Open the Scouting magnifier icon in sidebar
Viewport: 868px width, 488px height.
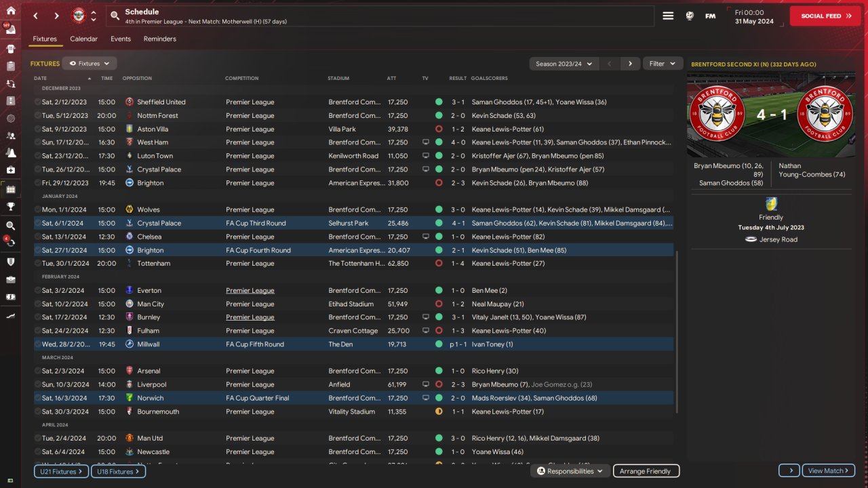coord(10,226)
